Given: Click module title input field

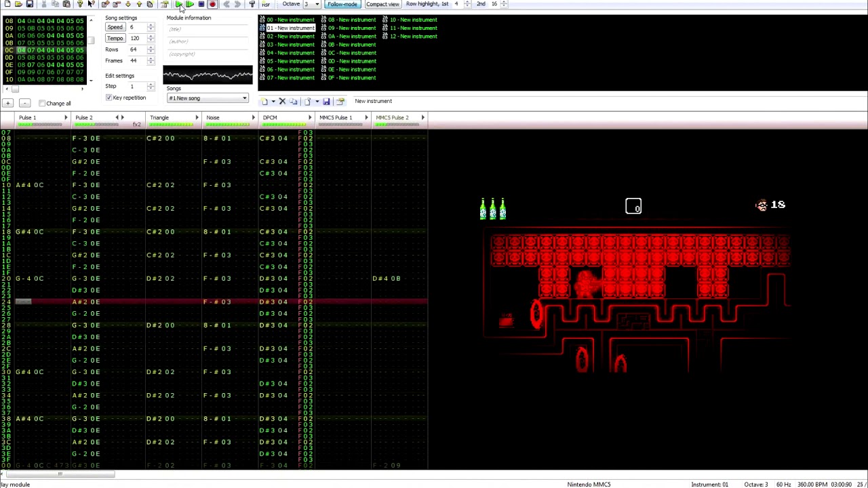Looking at the screenshot, I should pyautogui.click(x=208, y=29).
